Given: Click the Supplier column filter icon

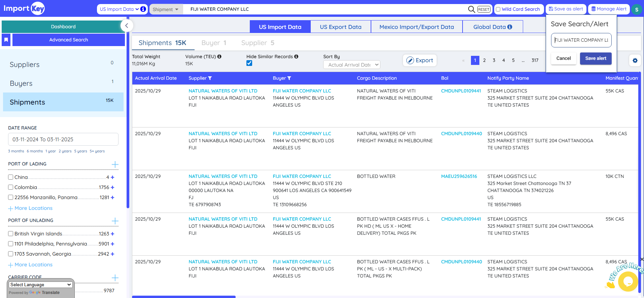Looking at the screenshot, I should pos(210,78).
